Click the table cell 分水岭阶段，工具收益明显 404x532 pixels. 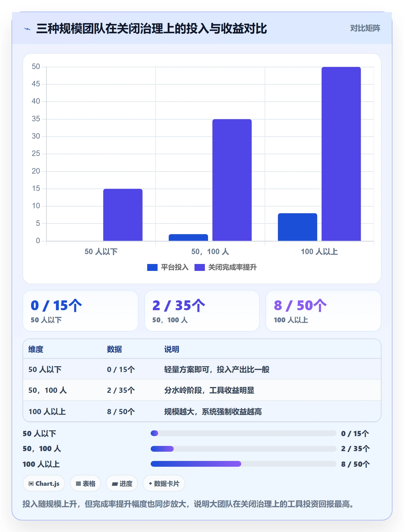coord(209,390)
